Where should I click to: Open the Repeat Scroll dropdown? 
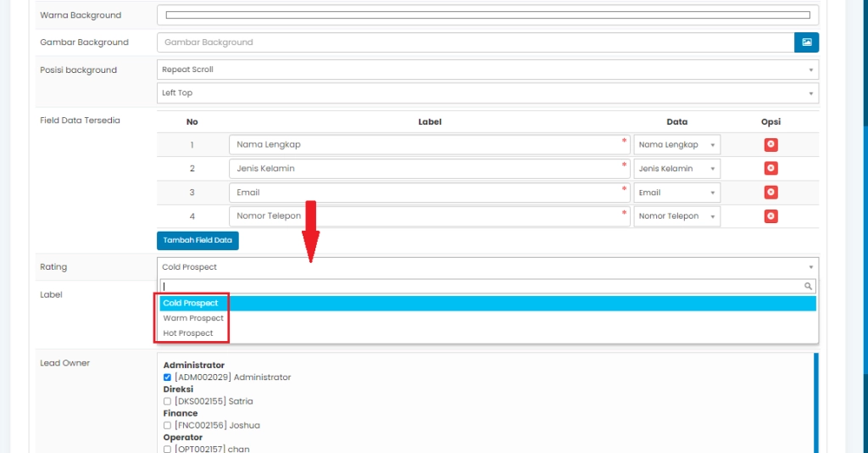point(487,70)
